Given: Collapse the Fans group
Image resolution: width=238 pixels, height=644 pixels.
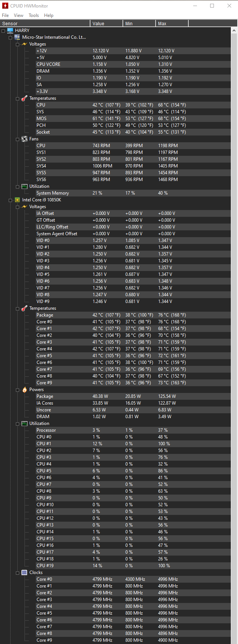Looking at the screenshot, I should (18, 139).
